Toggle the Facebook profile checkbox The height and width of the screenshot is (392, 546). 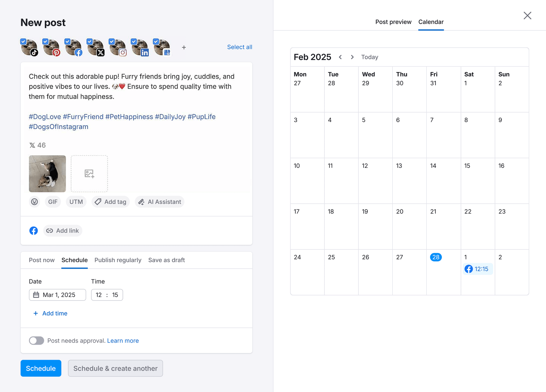pos(67,42)
